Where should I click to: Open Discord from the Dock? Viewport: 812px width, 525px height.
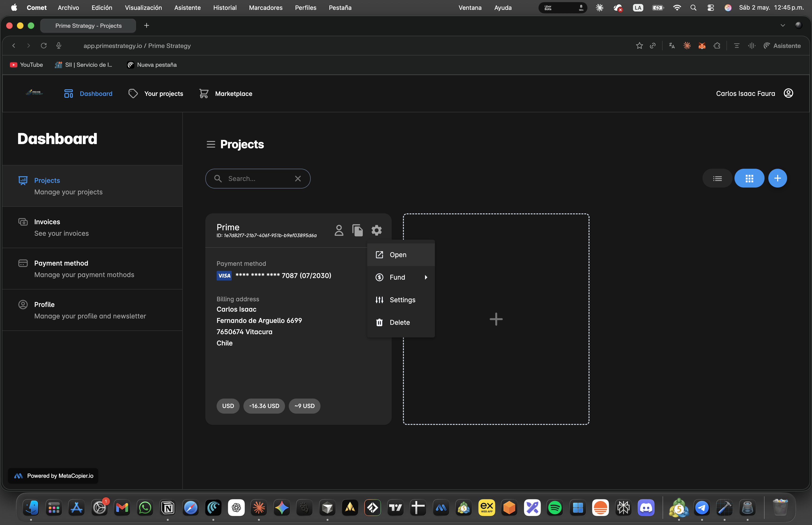point(646,508)
